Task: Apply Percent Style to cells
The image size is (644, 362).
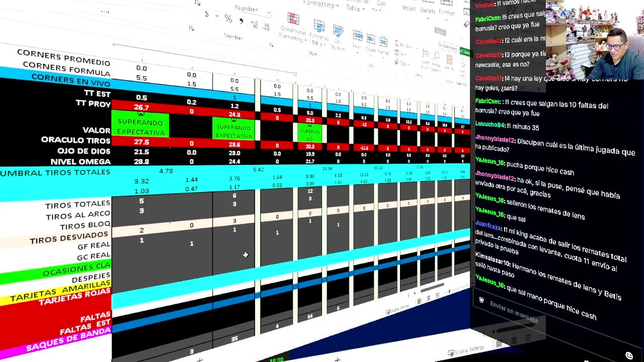Action: (x=228, y=19)
